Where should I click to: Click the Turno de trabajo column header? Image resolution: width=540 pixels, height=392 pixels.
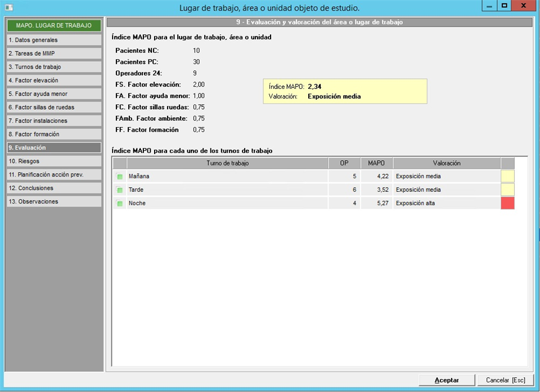(x=228, y=163)
